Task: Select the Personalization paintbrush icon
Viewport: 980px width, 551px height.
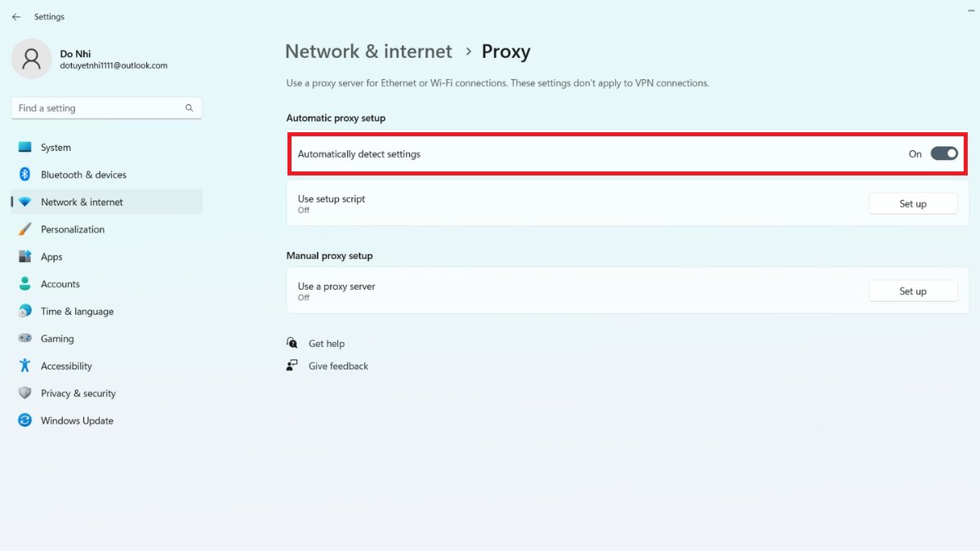Action: (24, 229)
